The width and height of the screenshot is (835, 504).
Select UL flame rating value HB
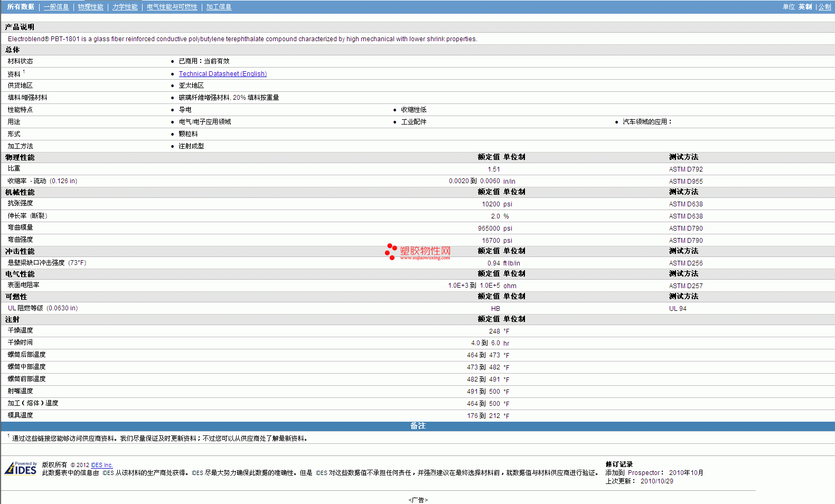[x=495, y=309]
